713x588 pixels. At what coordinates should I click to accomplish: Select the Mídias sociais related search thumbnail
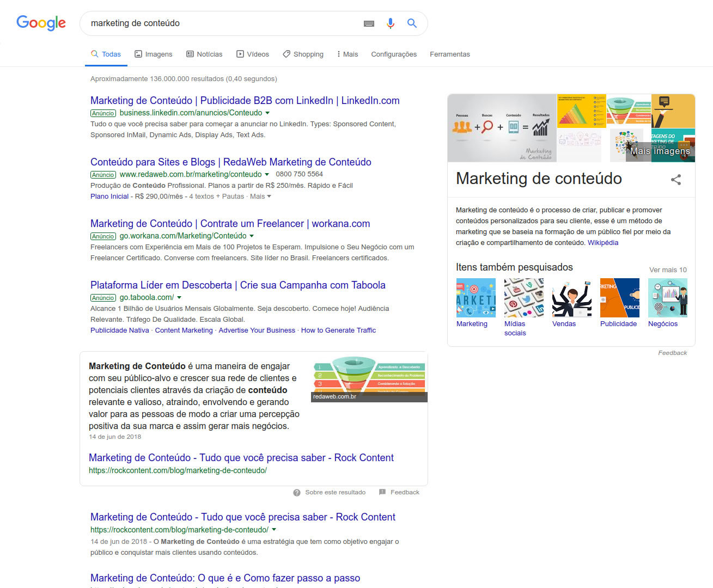tap(524, 298)
